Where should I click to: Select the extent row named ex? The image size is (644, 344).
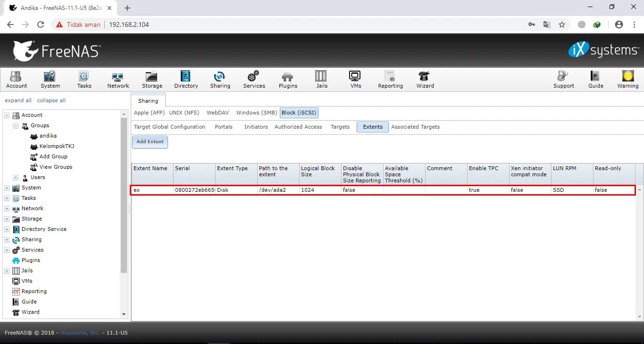click(x=383, y=190)
